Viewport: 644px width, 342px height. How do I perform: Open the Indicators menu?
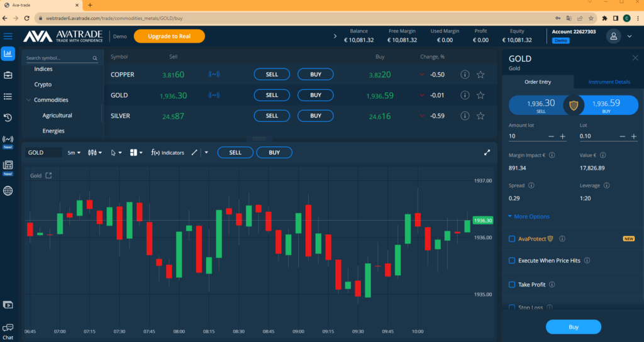pos(167,153)
